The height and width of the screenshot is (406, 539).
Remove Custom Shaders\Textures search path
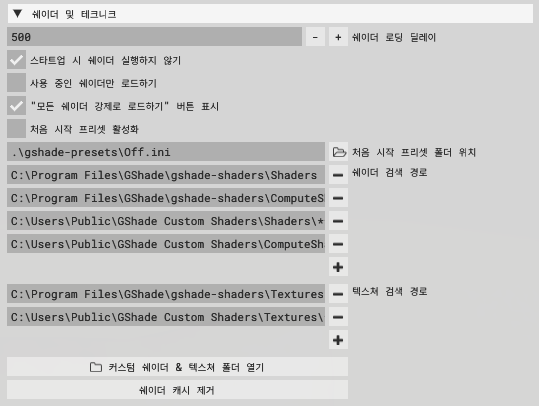[338, 317]
